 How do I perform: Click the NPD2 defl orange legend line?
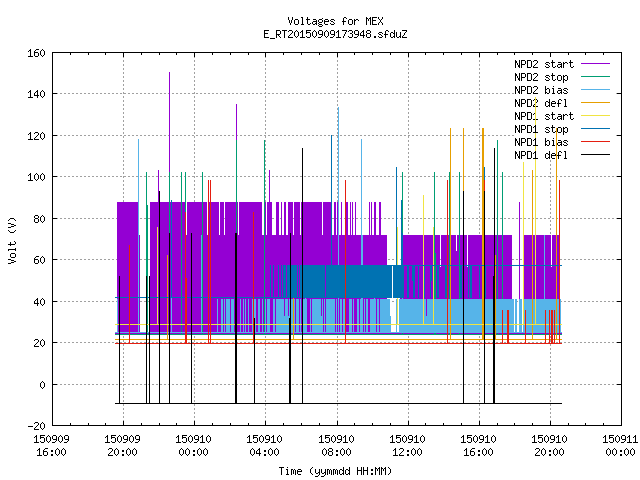point(596,103)
